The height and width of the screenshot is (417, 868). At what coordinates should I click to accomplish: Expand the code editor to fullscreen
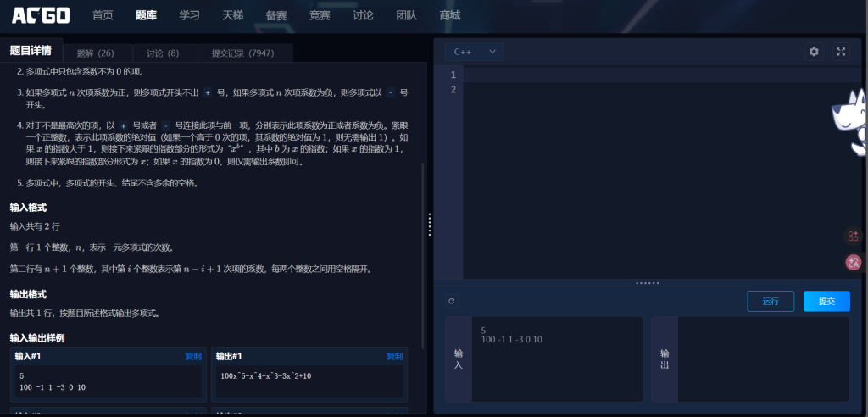pyautogui.click(x=841, y=52)
